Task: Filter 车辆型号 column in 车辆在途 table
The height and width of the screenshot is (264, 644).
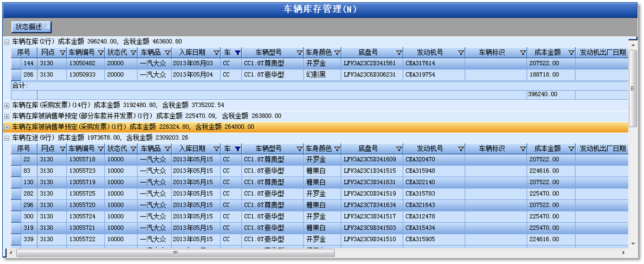Action: [x=299, y=149]
